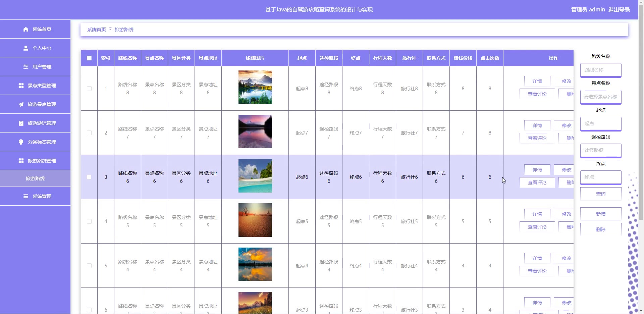The width and height of the screenshot is (644, 314).
Task: Click the 新增 add button
Action: [x=601, y=214]
